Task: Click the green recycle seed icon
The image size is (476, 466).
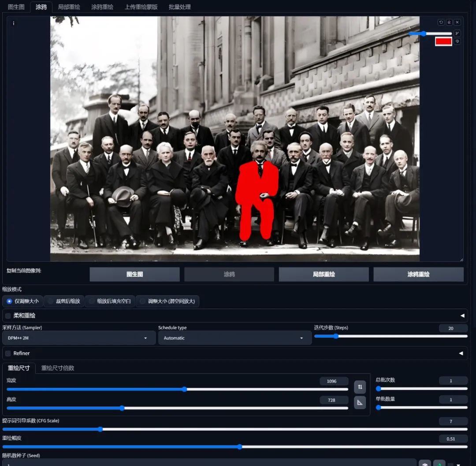Action: pyautogui.click(x=439, y=463)
